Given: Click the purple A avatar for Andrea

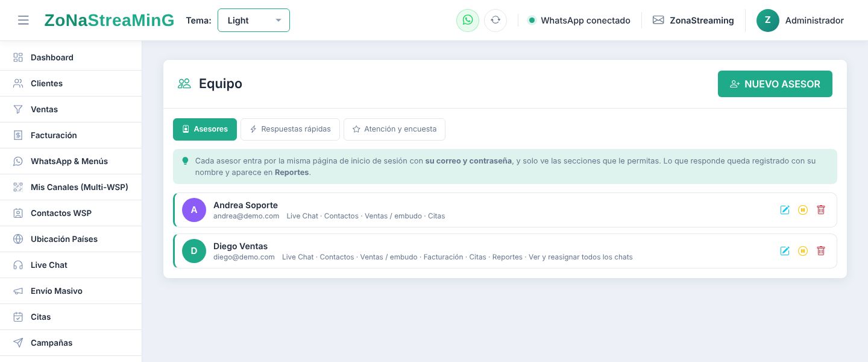Looking at the screenshot, I should [194, 210].
